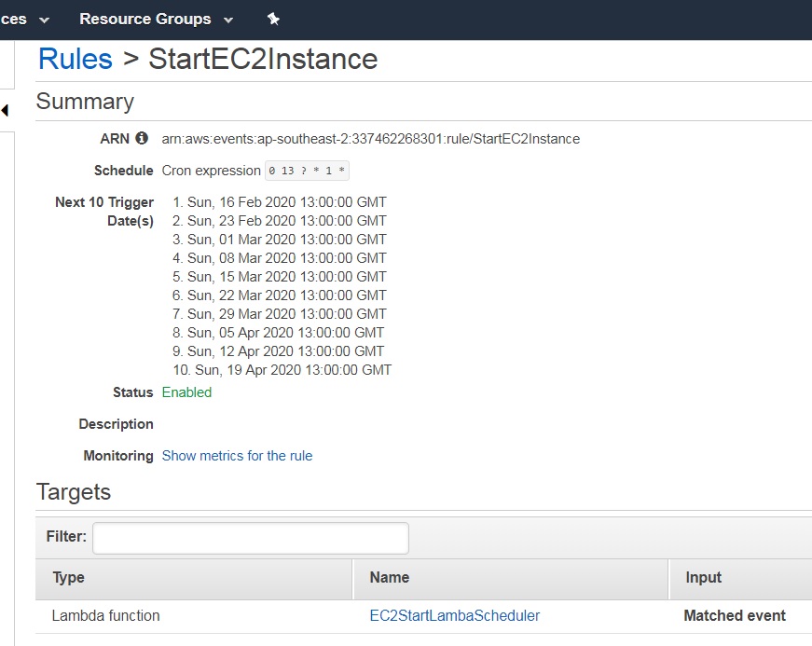This screenshot has width=812, height=646.
Task: Select the Resource Groups menu bar item
Action: [145, 19]
